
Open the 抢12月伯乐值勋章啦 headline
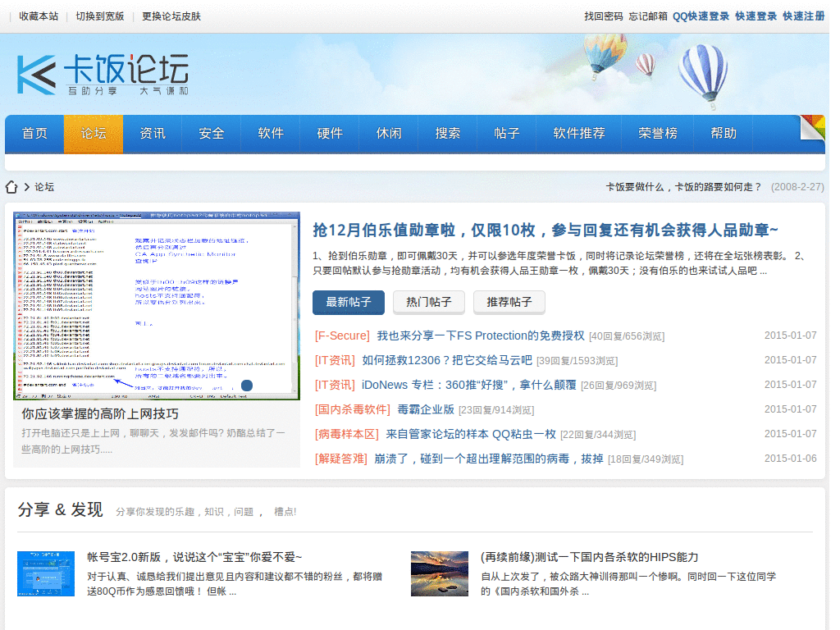pyautogui.click(x=546, y=231)
